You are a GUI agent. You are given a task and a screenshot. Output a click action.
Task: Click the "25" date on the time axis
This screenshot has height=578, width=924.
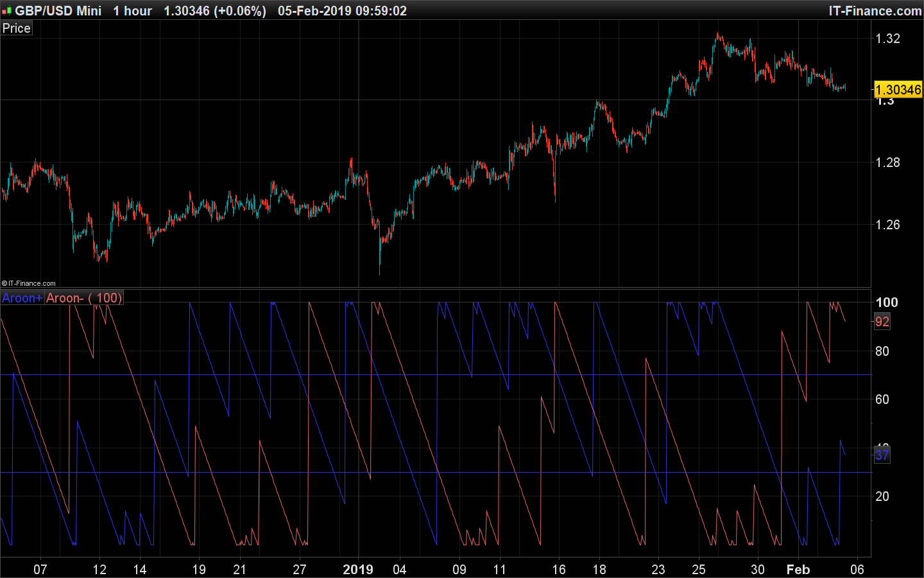coord(699,570)
